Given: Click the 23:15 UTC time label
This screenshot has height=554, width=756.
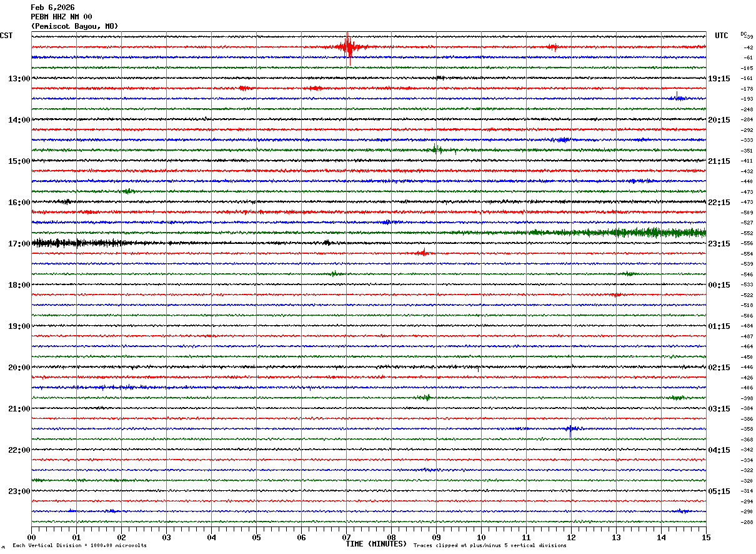Looking at the screenshot, I should click(x=719, y=244).
